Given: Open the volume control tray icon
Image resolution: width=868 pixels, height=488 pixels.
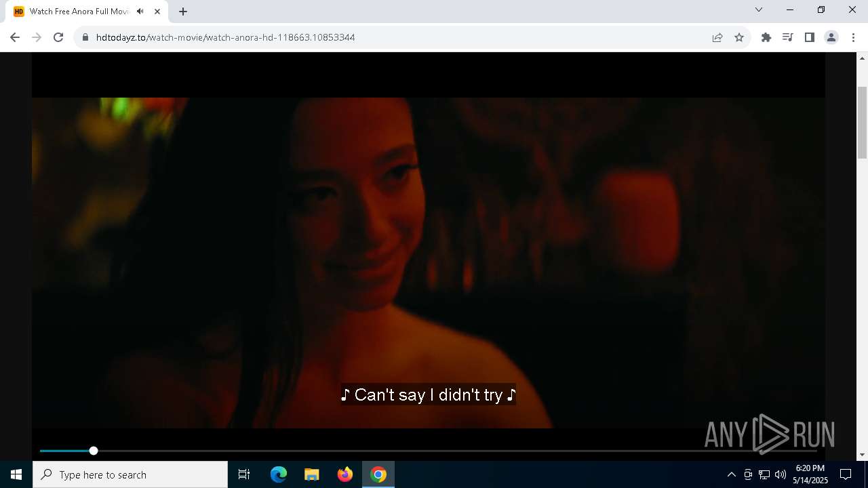Looking at the screenshot, I should [x=781, y=474].
